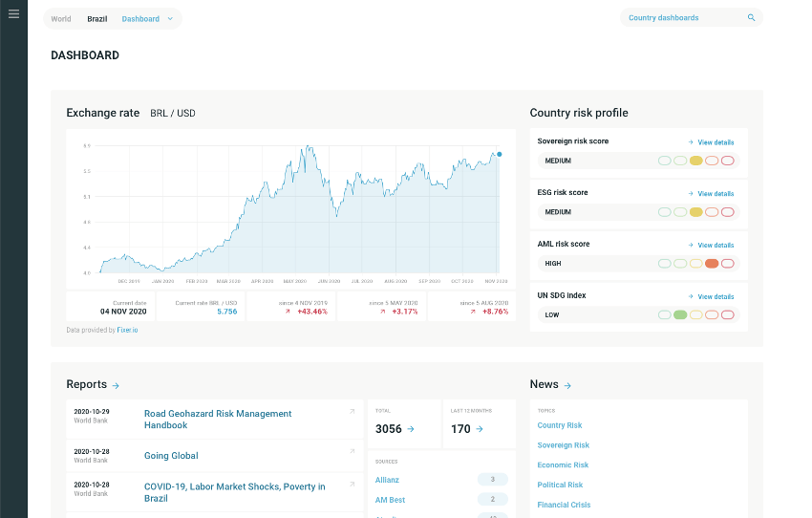Viewport: 812px width, 518px height.
Task: Click arrow next to 170 count
Action: pos(480,429)
